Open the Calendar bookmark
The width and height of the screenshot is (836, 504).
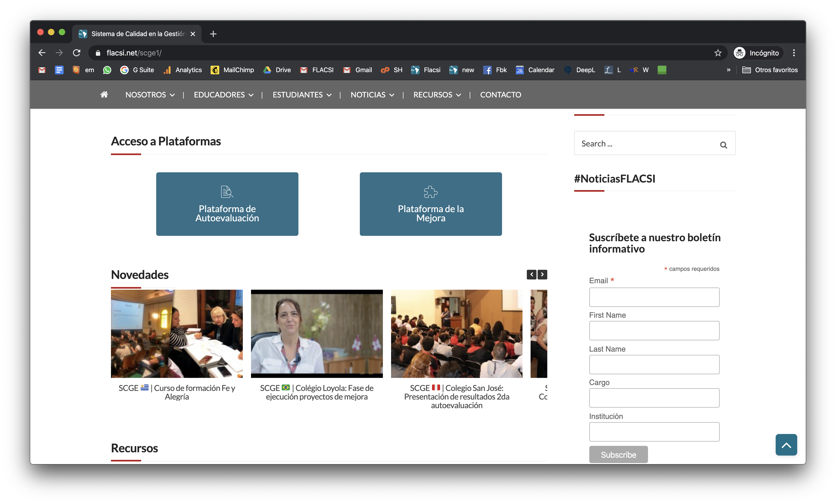535,70
